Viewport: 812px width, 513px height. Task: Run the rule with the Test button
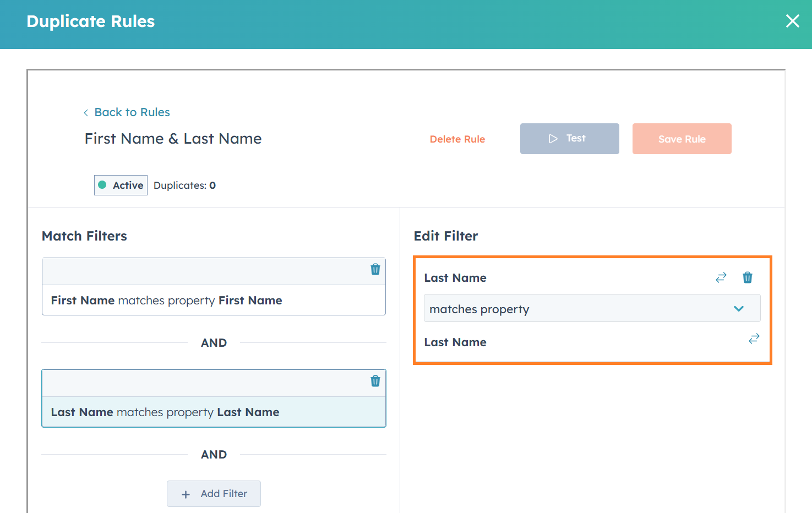569,139
